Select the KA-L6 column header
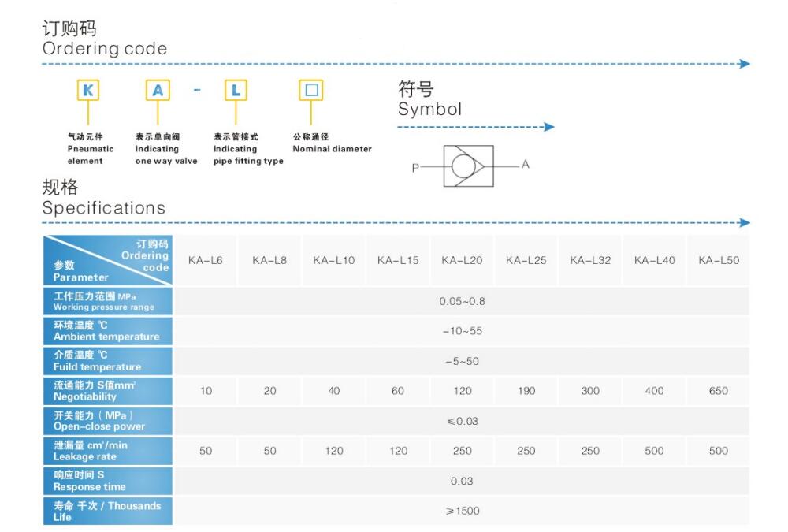The image size is (788, 532). click(205, 260)
